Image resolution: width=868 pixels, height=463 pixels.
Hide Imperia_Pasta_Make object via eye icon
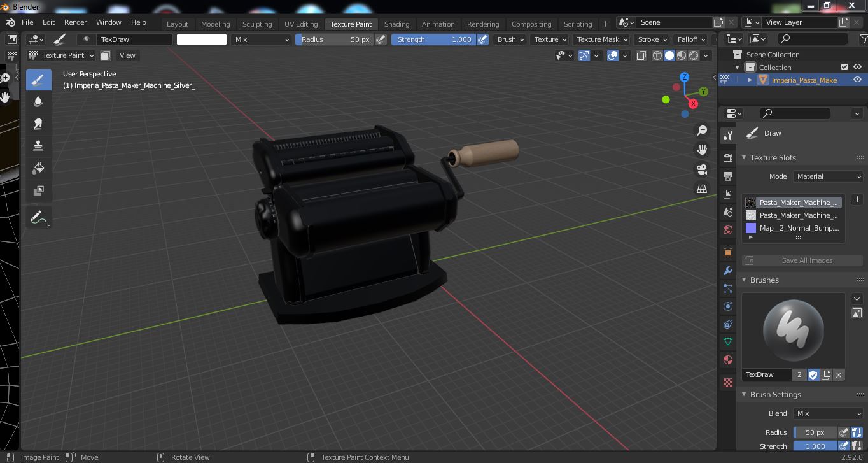(x=857, y=80)
